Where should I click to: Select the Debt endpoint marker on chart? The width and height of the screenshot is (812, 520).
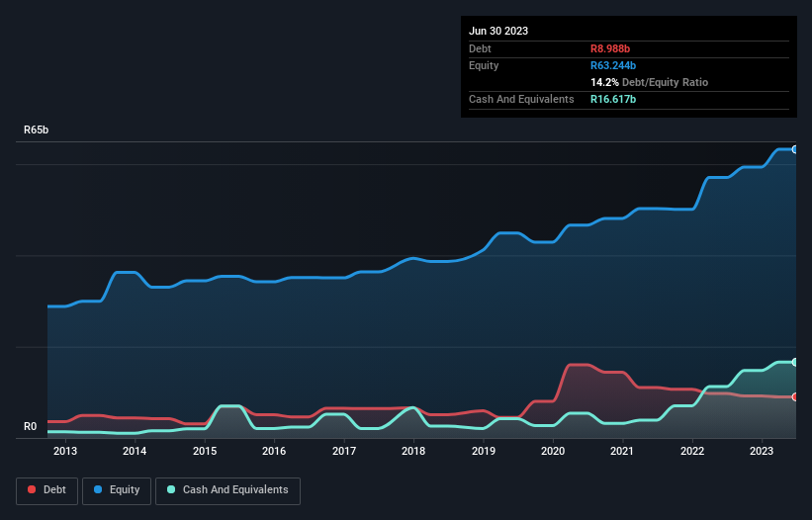(x=794, y=397)
